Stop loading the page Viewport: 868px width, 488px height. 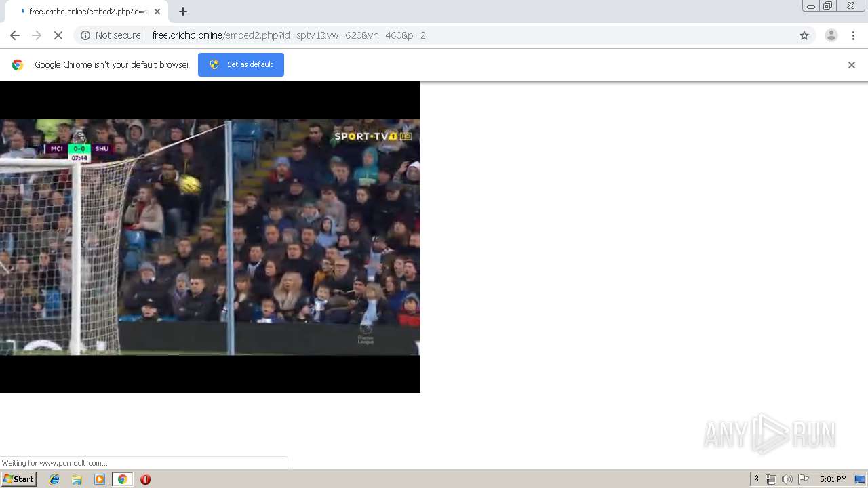point(58,35)
